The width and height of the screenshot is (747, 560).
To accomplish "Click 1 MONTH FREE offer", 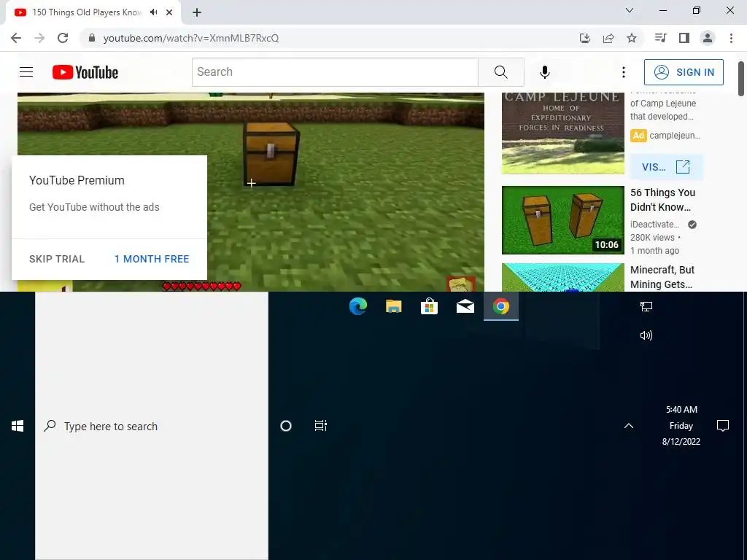I will pos(152,259).
